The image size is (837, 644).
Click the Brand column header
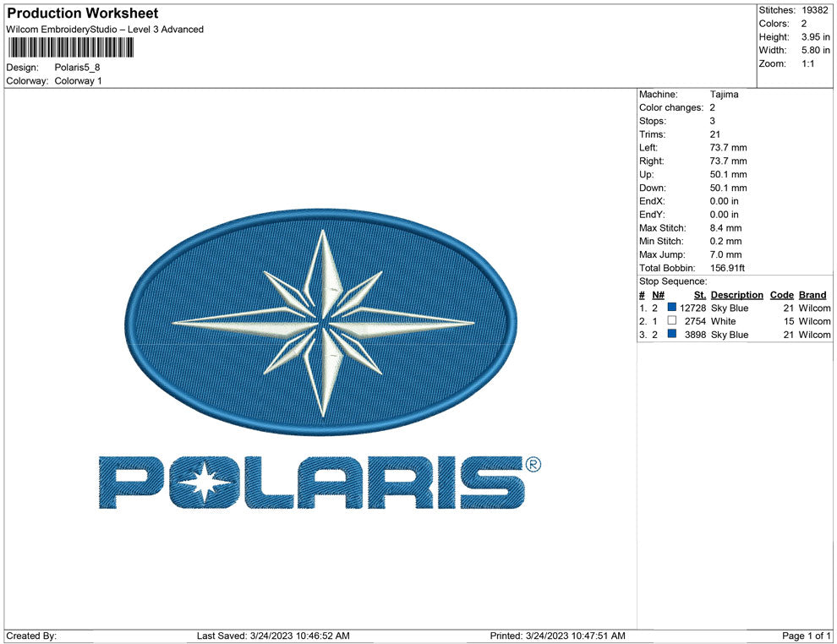[812, 295]
